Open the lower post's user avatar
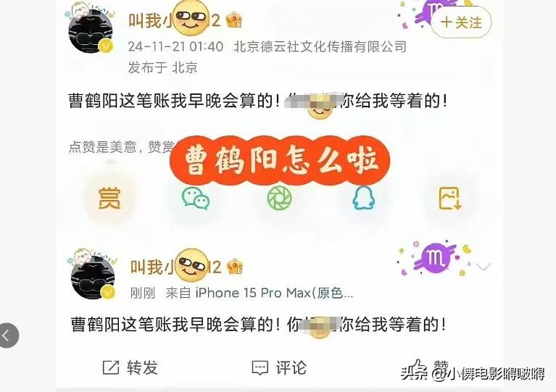The image size is (556, 392). (93, 277)
